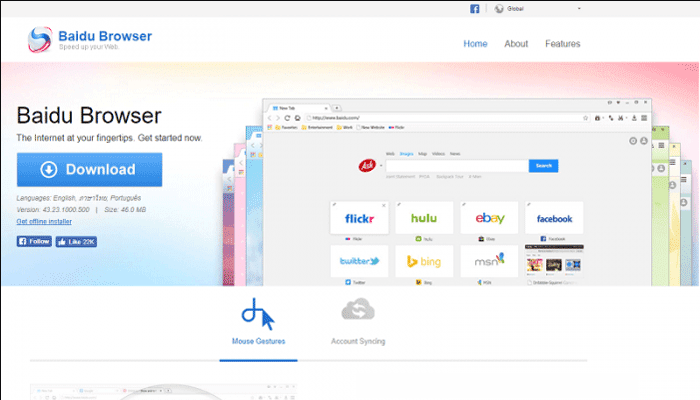The image size is (700, 400).
Task: Click the Facebook Follow button
Action: [34, 242]
